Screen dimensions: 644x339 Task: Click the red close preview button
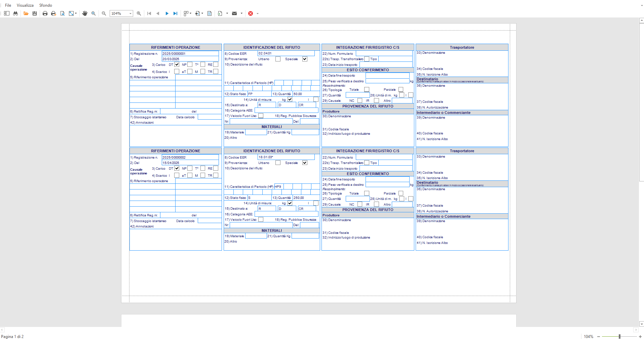(251, 13)
